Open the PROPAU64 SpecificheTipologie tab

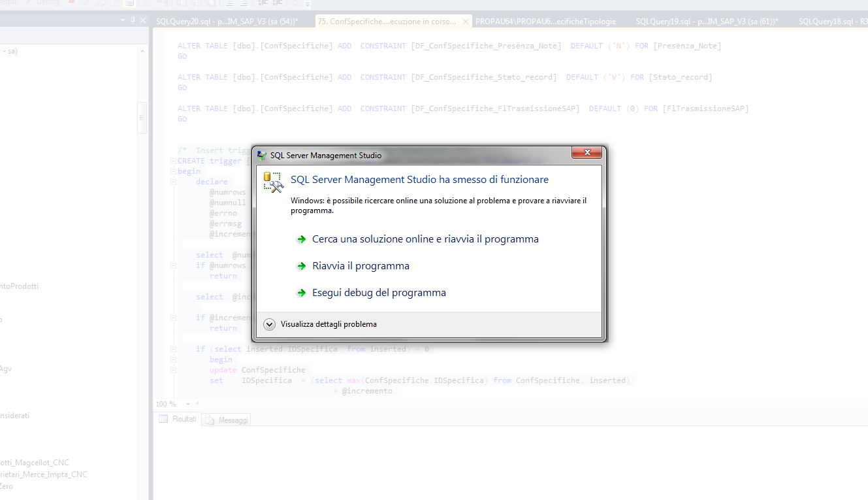pos(545,22)
